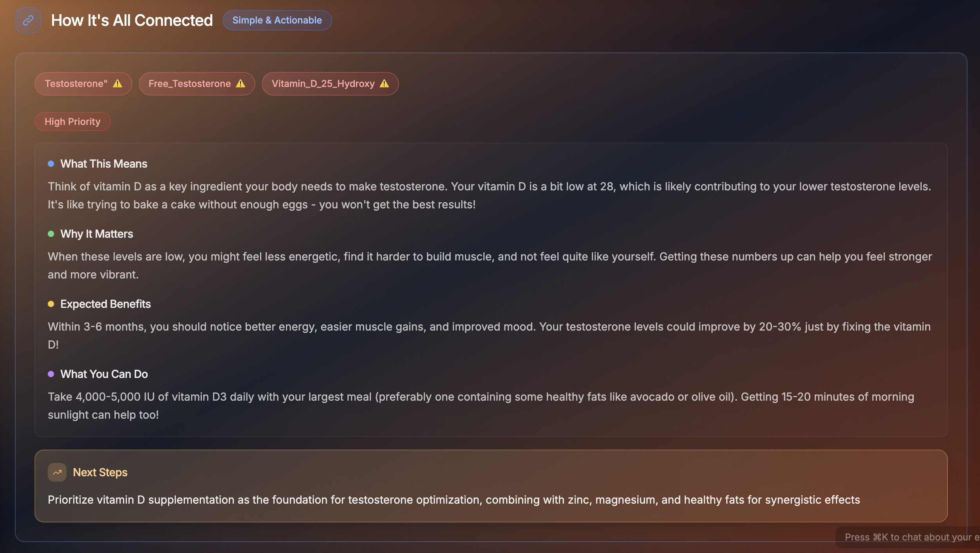Screen dimensions: 980x553
Task: Click the warning icon on the Vitamin_D_25_Hydroxy chip
Action: coord(384,84)
